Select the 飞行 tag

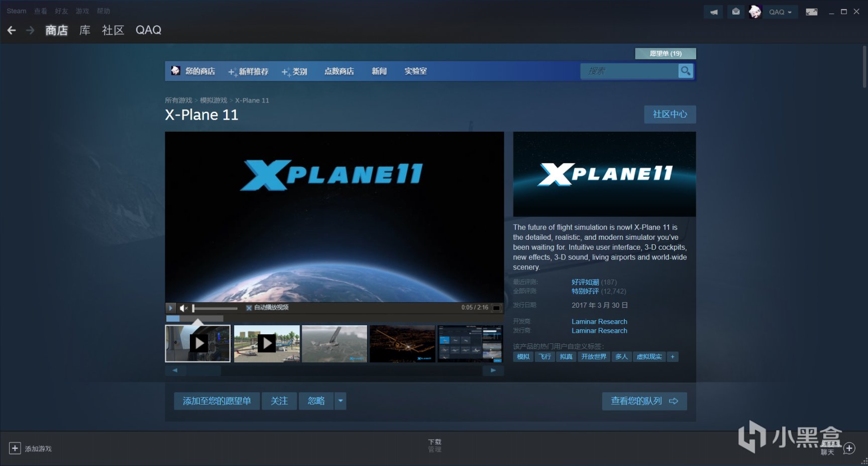[x=545, y=357]
